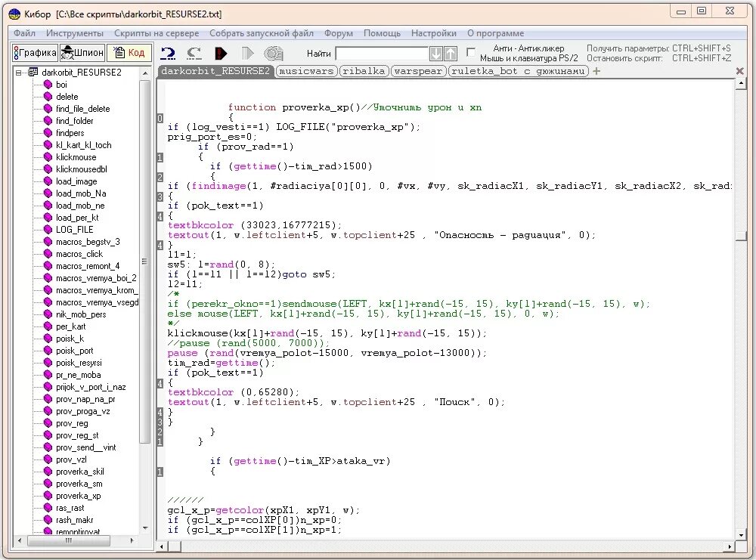This screenshot has width=756, height=560.
Task: Click the purple icon beside prov_reg
Action: [48, 423]
